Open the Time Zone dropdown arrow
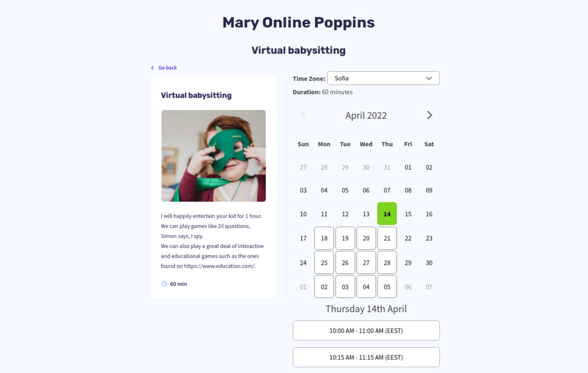588x373 pixels. coord(428,79)
